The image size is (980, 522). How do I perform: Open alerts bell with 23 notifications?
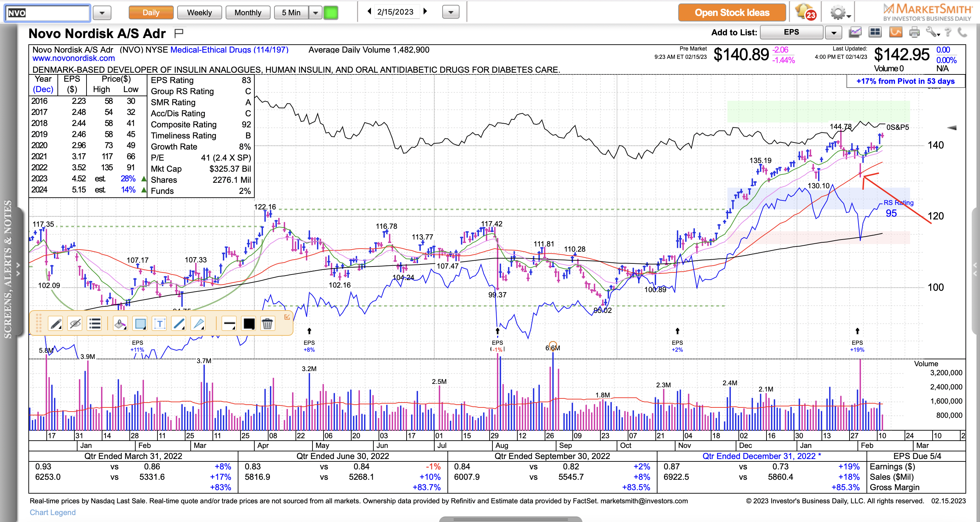coord(805,12)
